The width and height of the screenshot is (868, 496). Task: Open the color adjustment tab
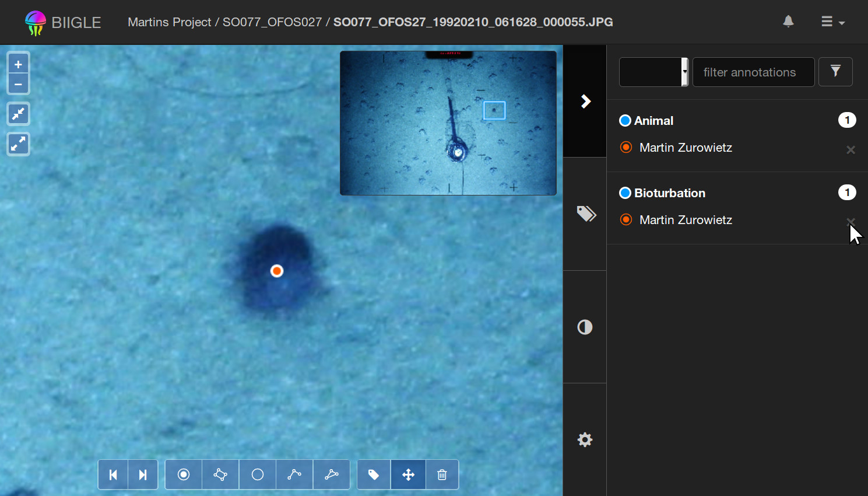coord(585,327)
